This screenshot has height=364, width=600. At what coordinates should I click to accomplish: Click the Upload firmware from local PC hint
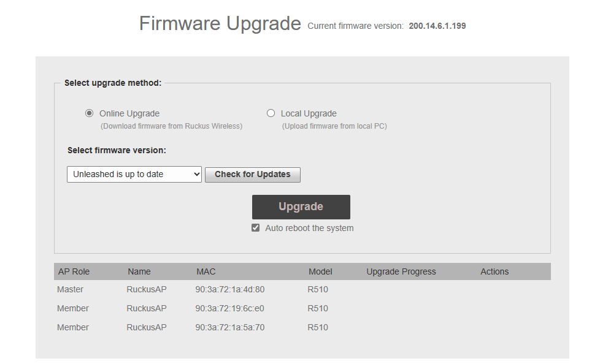point(334,126)
